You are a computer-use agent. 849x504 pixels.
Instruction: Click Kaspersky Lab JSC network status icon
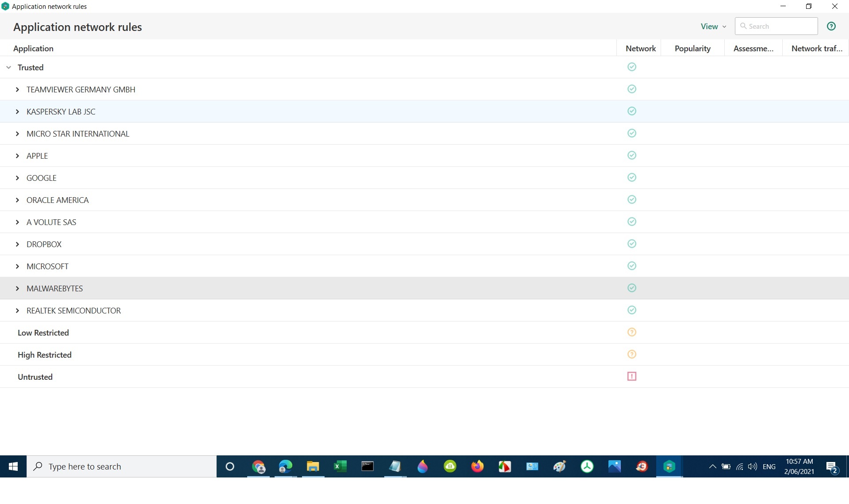[632, 111]
